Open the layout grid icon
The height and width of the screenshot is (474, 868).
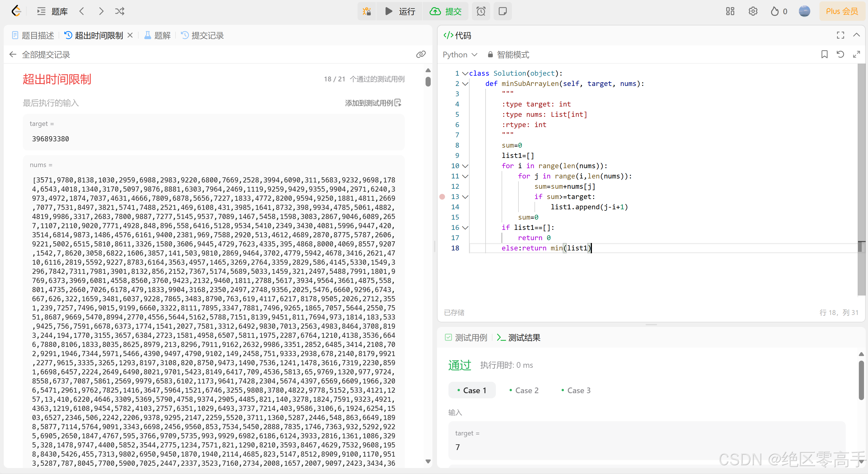(730, 11)
